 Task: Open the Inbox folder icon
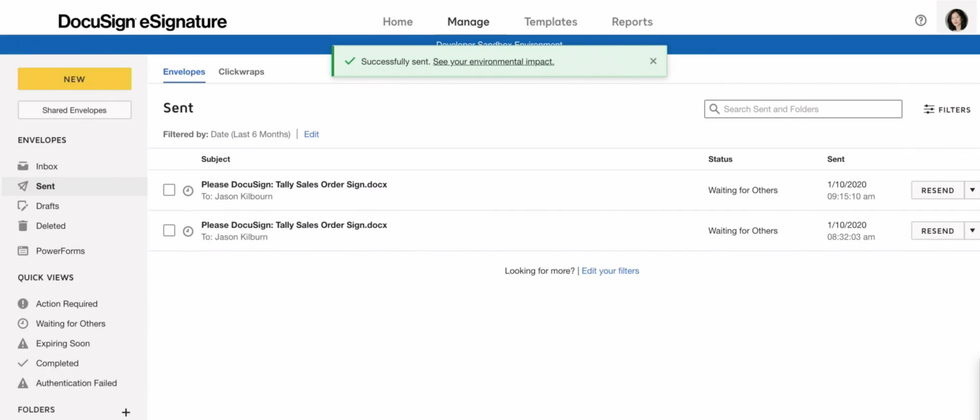click(x=23, y=166)
